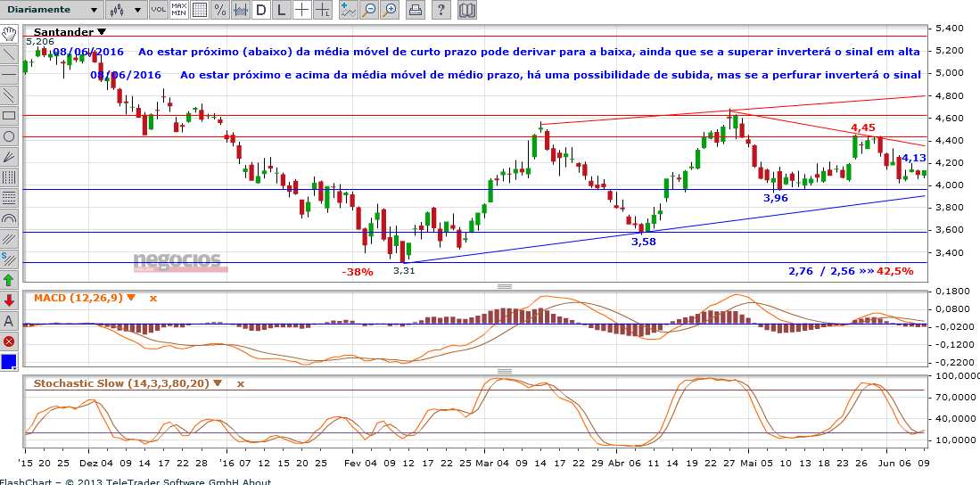Click the 4,13 current price label
The width and height of the screenshot is (980, 485).
tap(914, 158)
